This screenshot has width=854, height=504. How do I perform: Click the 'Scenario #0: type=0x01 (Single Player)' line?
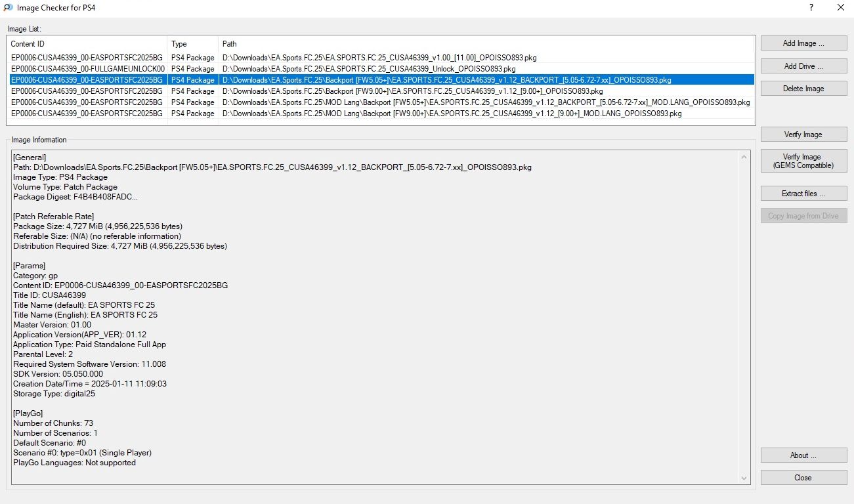click(x=83, y=453)
